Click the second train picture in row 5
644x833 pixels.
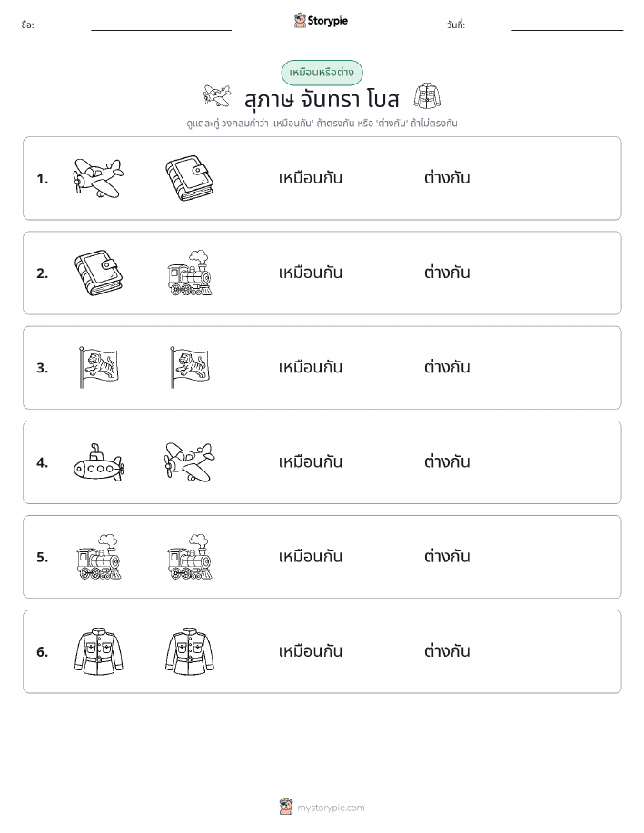click(x=190, y=557)
